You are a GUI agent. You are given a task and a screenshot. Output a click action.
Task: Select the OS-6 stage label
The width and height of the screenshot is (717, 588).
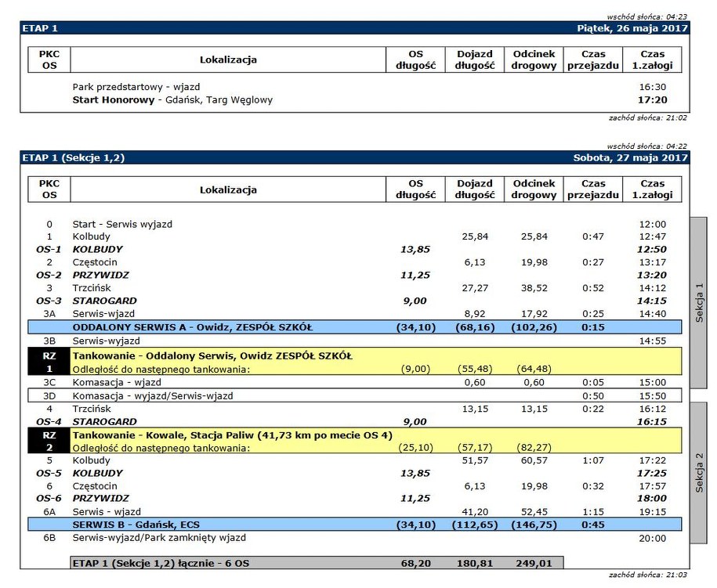coord(49,498)
